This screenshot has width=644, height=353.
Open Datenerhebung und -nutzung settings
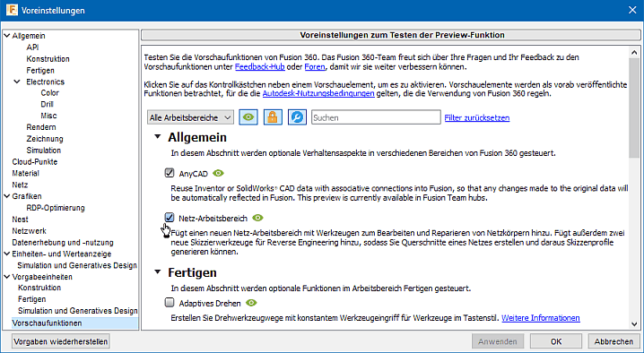point(63,242)
